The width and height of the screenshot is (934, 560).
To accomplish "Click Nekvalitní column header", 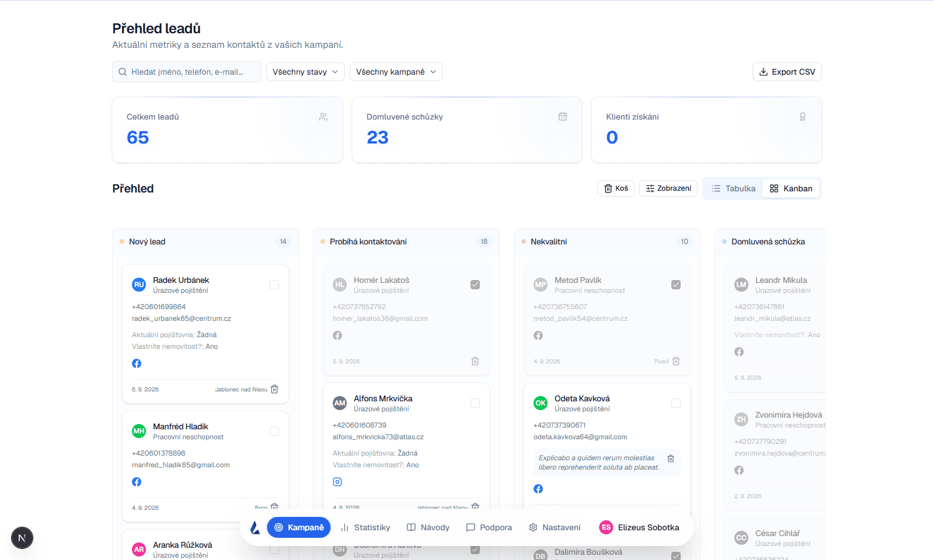I will (607, 242).
